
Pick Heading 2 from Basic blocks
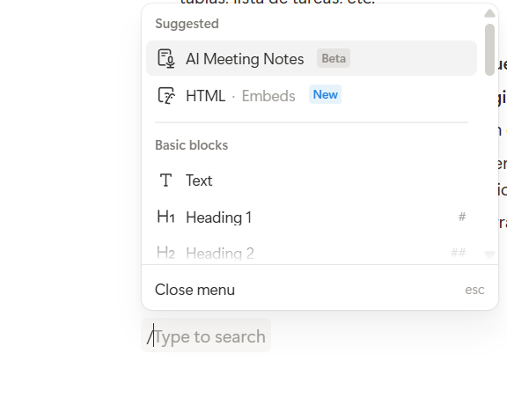[x=312, y=253]
